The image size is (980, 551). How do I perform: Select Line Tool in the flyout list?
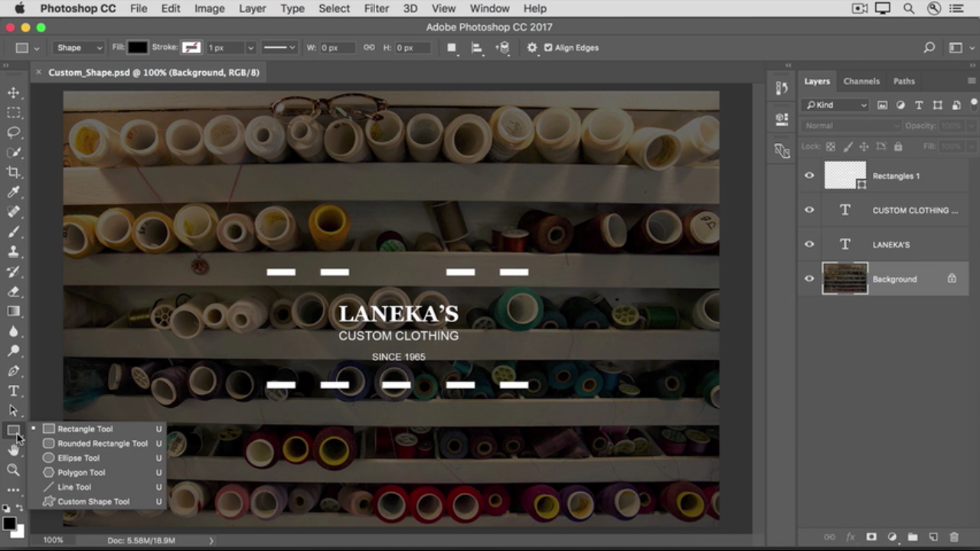coord(74,487)
